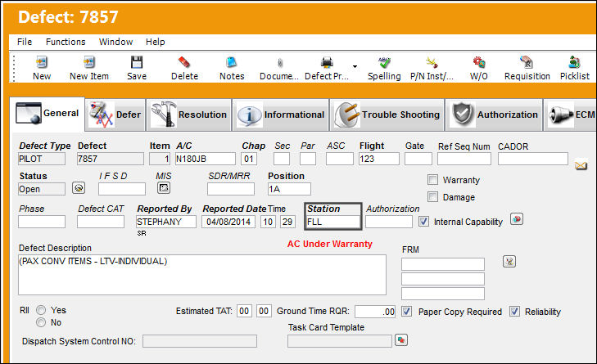Toggle the Internal Capability checkbox
Viewport: 597px width, 364px height.
point(423,222)
